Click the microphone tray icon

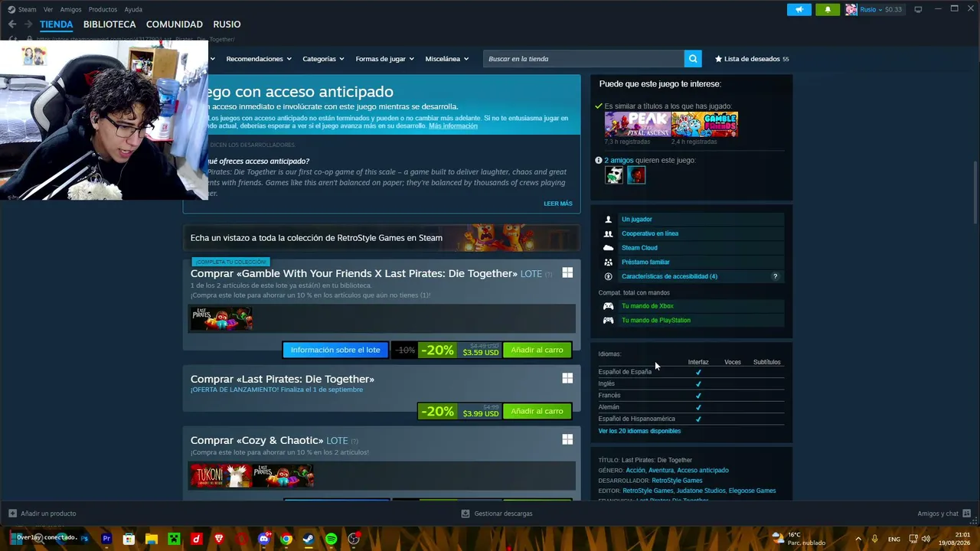(874, 539)
